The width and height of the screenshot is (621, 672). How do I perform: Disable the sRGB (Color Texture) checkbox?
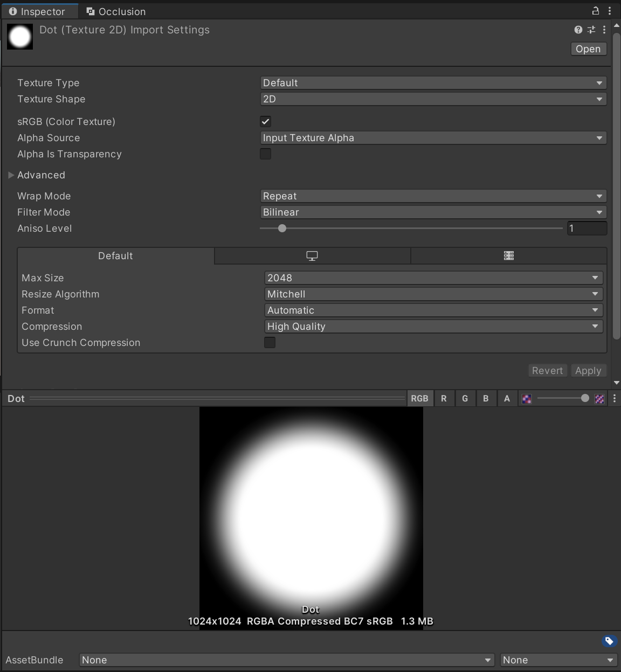click(x=266, y=121)
